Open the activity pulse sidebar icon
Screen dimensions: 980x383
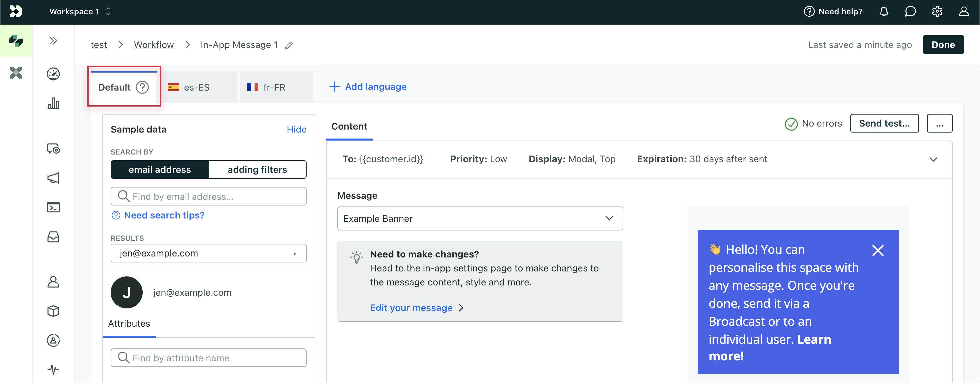(x=53, y=369)
